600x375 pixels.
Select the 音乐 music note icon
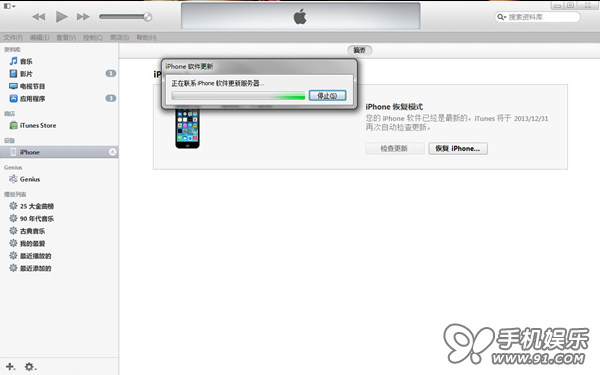[13, 61]
